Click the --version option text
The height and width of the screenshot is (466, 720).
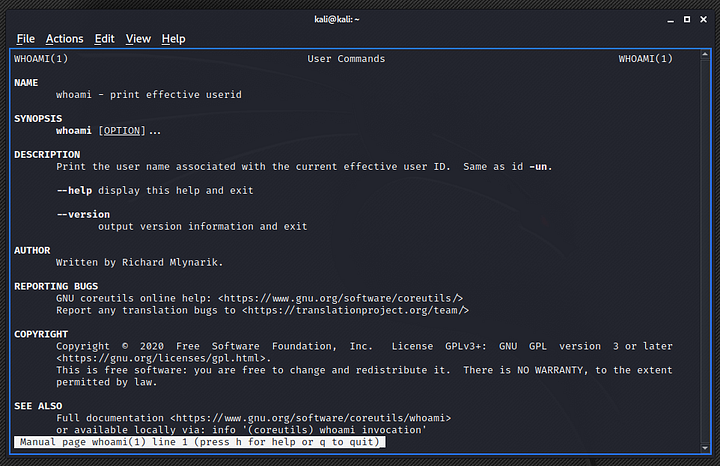click(x=83, y=214)
